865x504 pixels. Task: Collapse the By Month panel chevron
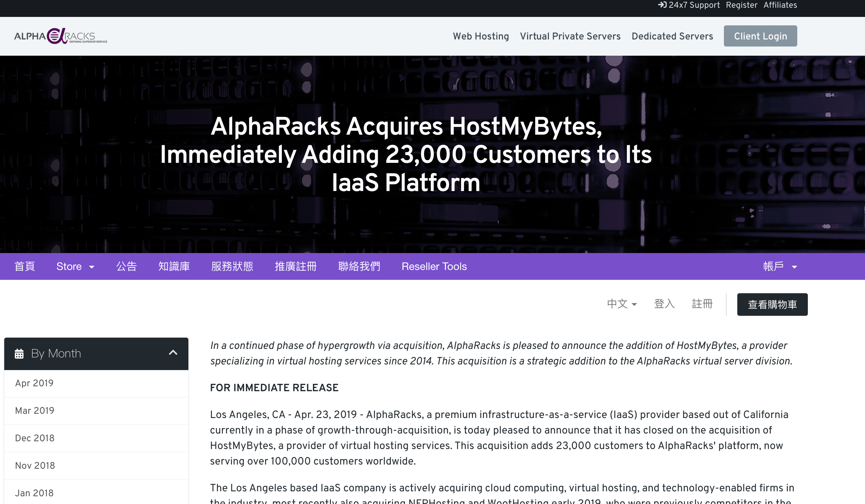[x=173, y=353]
